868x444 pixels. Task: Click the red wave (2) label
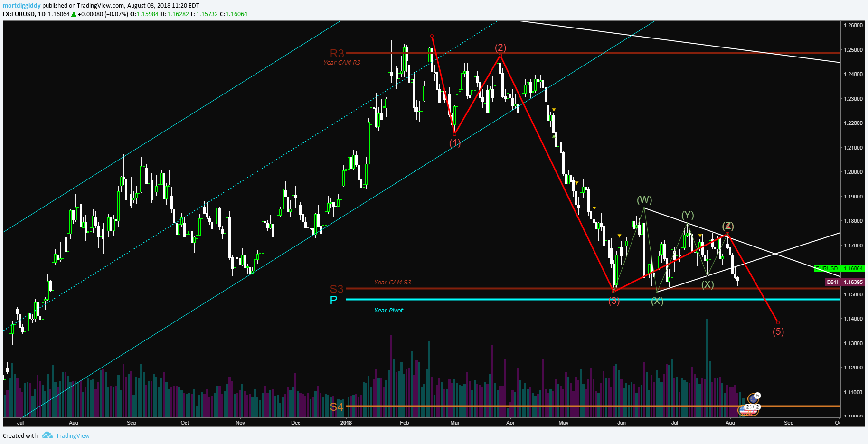click(500, 47)
